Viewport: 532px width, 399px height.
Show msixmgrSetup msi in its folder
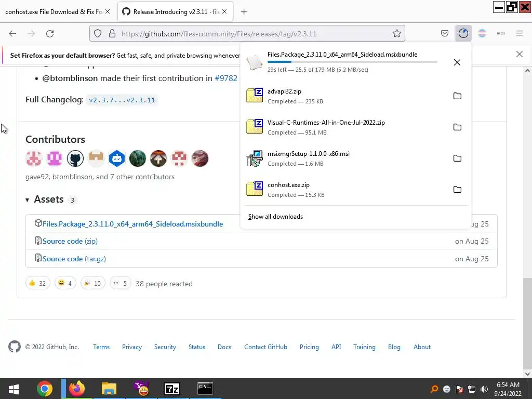pos(457,158)
